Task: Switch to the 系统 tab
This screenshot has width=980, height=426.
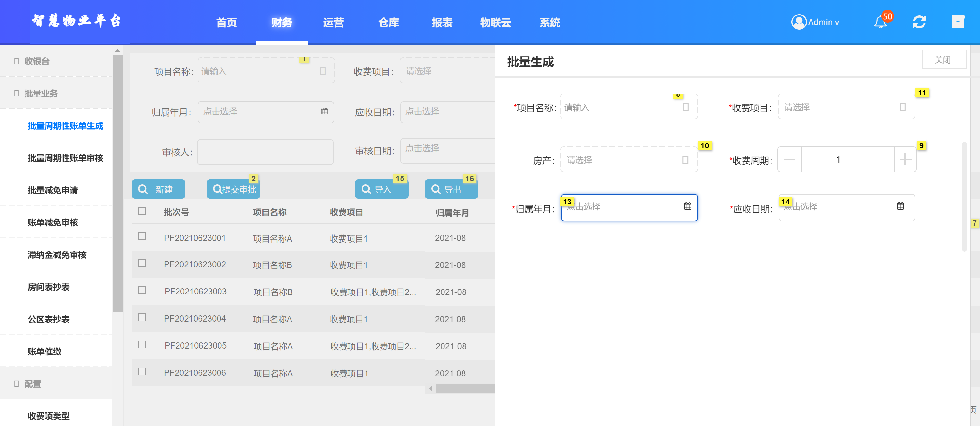Action: 550,23
